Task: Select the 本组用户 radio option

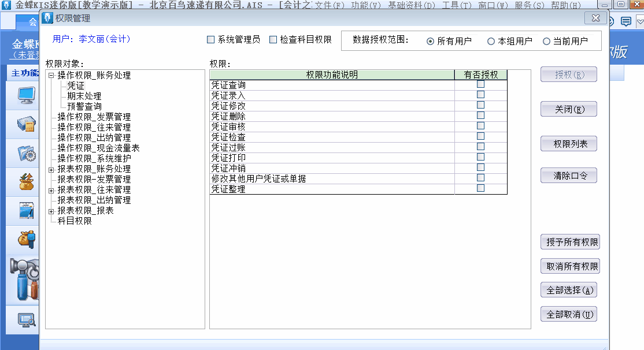Action: point(491,42)
